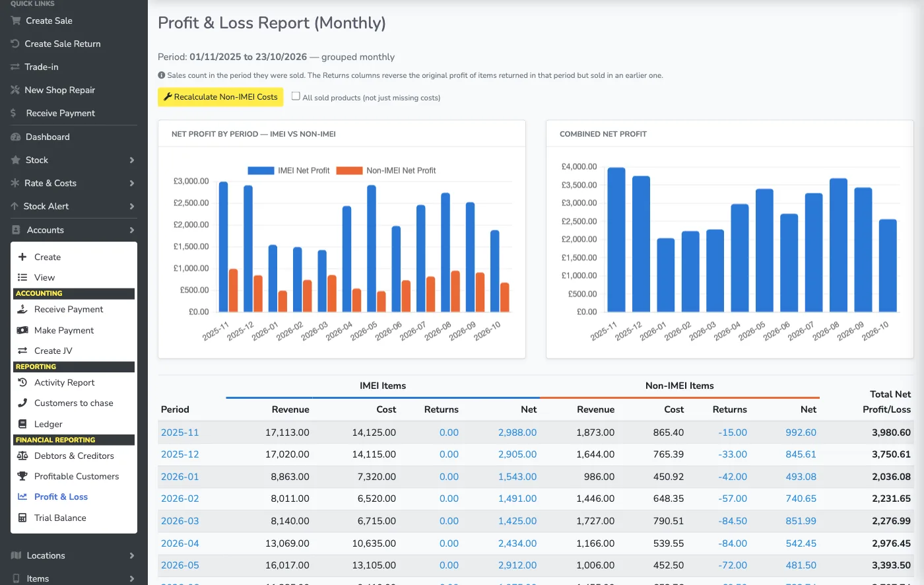Viewport: 924px width, 585px height.
Task: Click the plus icon beside Create
Action: coord(22,257)
